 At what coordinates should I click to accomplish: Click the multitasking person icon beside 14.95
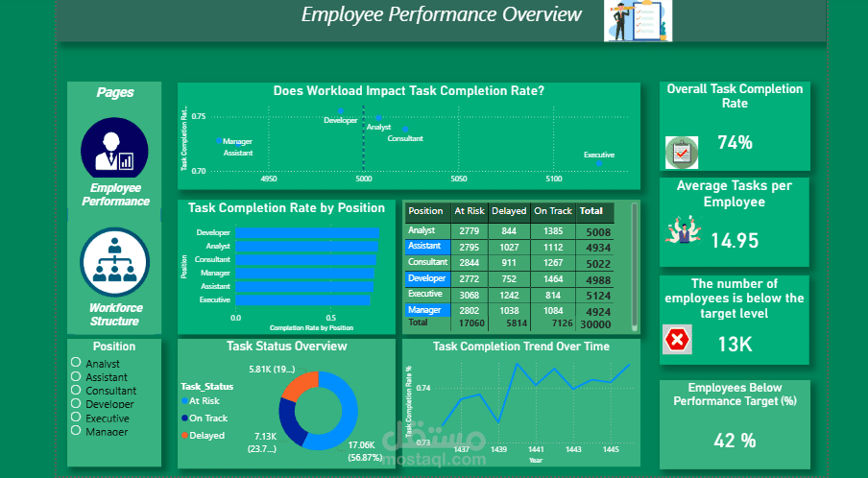[684, 230]
